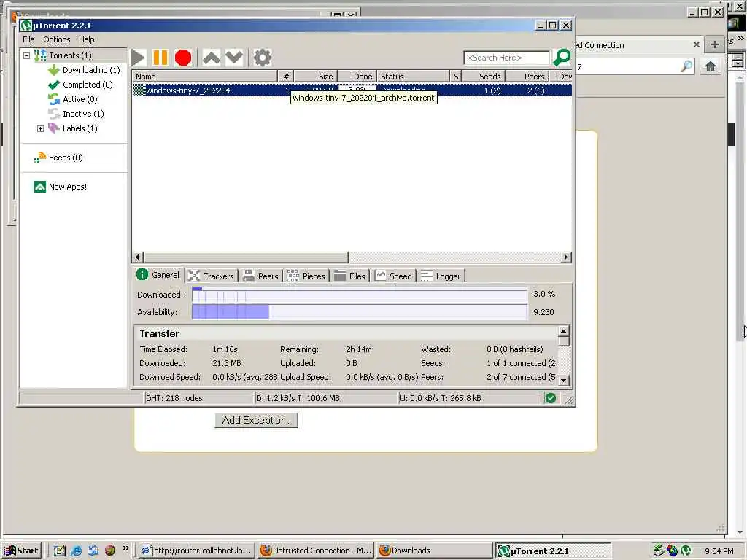Select Active (0) category
Image resolution: width=747 pixels, height=560 pixels.
pyautogui.click(x=80, y=99)
